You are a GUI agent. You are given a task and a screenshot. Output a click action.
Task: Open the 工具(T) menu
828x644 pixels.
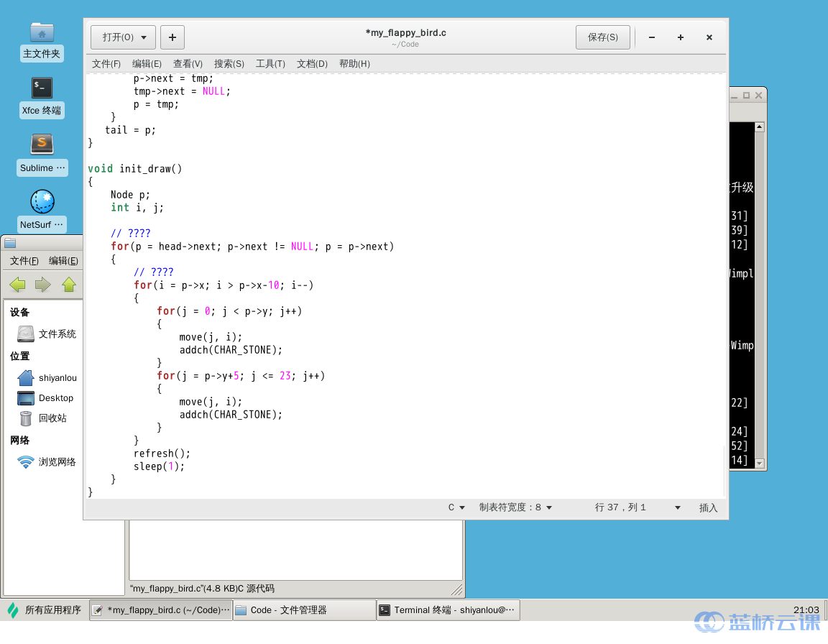[x=270, y=63]
